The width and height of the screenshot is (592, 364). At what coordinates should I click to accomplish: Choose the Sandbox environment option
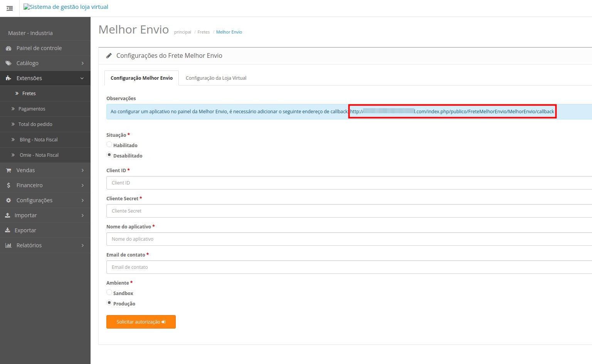pyautogui.click(x=109, y=292)
